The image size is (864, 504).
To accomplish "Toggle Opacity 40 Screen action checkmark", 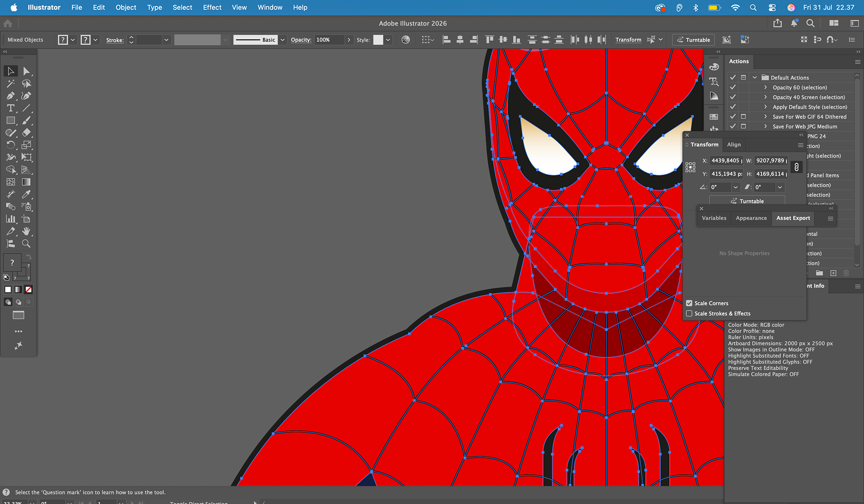I will 733,97.
